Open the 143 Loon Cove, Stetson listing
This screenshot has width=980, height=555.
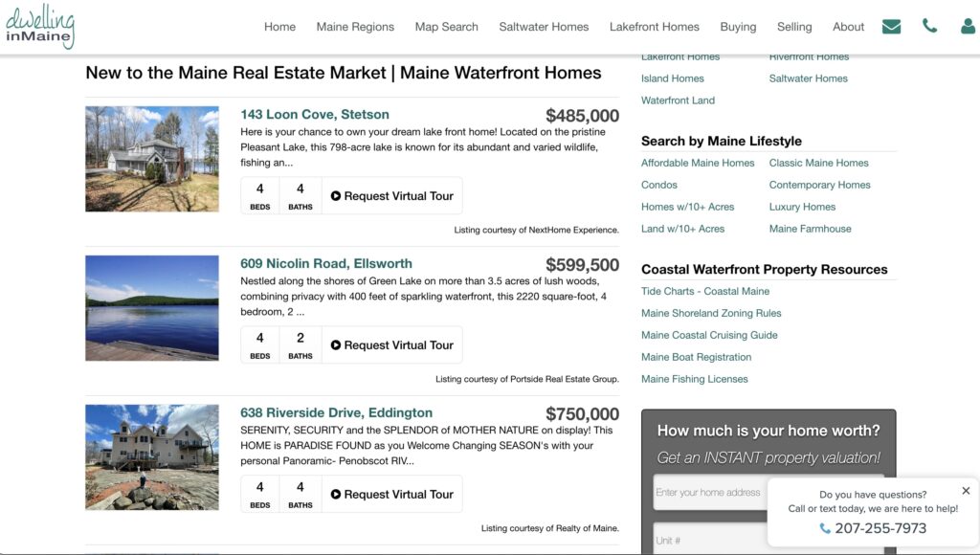(x=314, y=115)
